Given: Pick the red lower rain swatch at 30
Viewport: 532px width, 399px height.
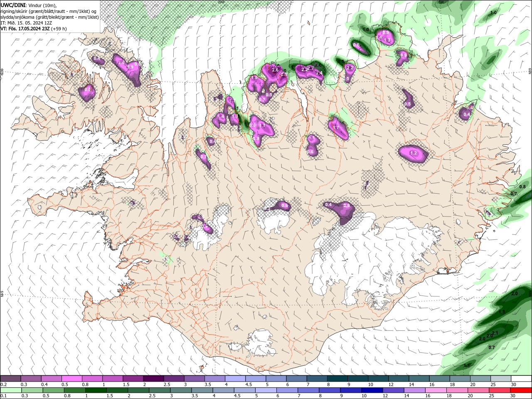Looking at the screenshot, I should pos(521,390).
